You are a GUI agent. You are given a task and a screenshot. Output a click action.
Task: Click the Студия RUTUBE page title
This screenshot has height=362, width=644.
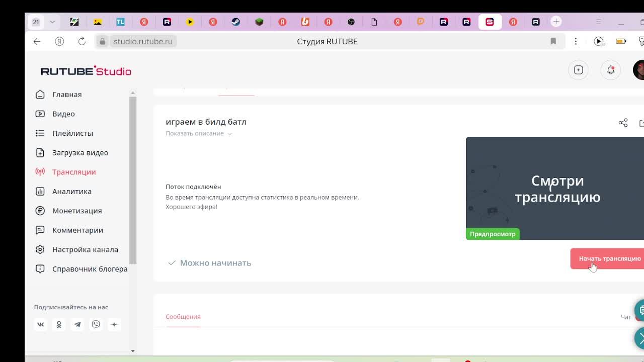(x=327, y=41)
